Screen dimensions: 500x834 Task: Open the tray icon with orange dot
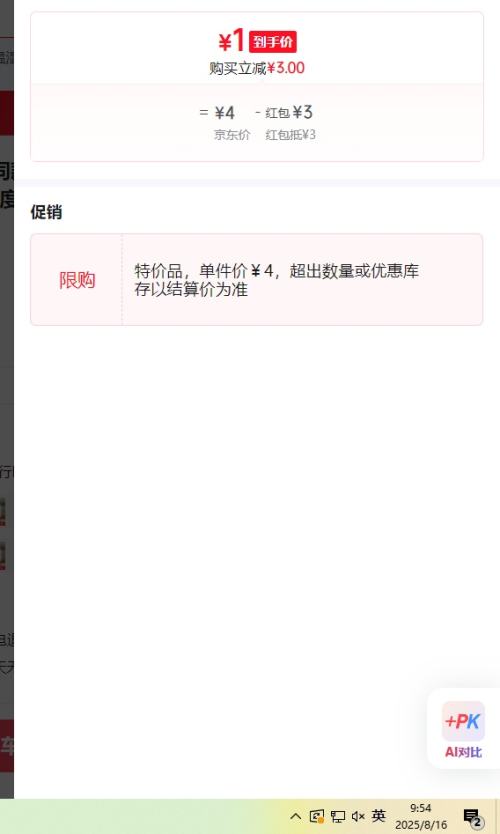click(x=316, y=816)
